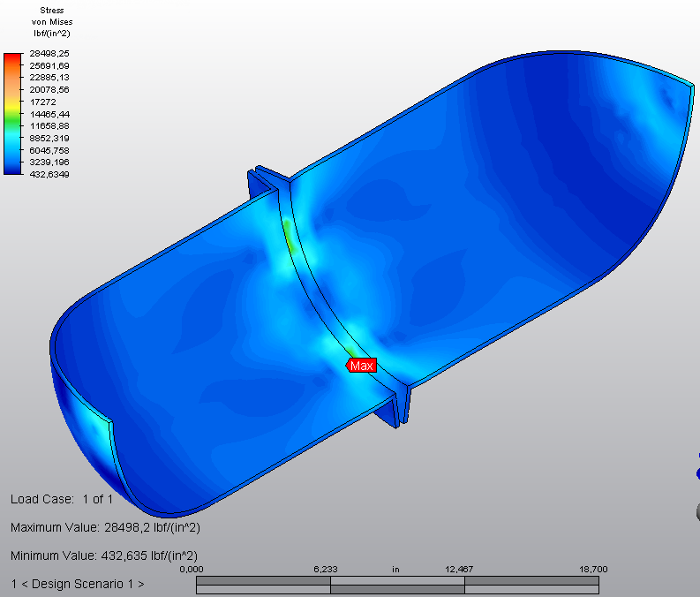Click the scale ruler bar
Image resolution: width=700 pixels, height=597 pixels.
pos(397,585)
